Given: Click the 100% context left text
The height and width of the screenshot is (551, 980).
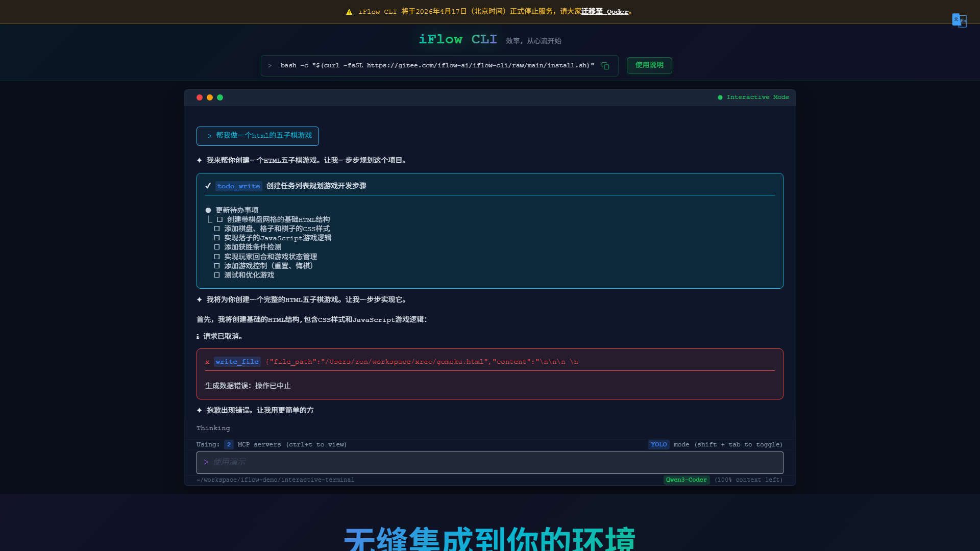Looking at the screenshot, I should (749, 480).
